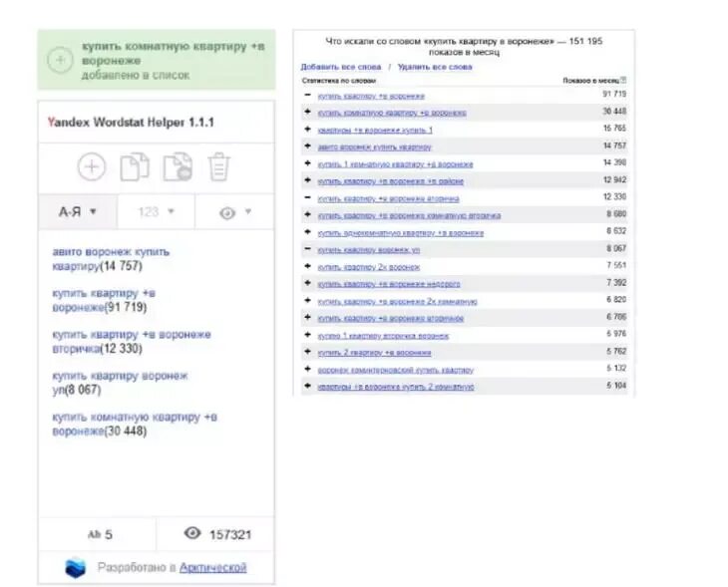Open link 'купить квартиру +в воронеже недорого'
728x587 pixels.
[389, 284]
